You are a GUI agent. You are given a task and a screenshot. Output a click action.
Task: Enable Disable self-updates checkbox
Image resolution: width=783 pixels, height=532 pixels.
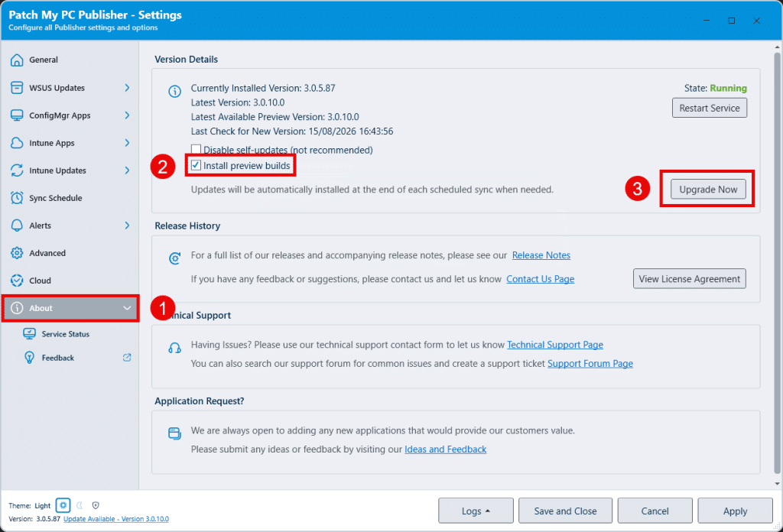tap(197, 150)
